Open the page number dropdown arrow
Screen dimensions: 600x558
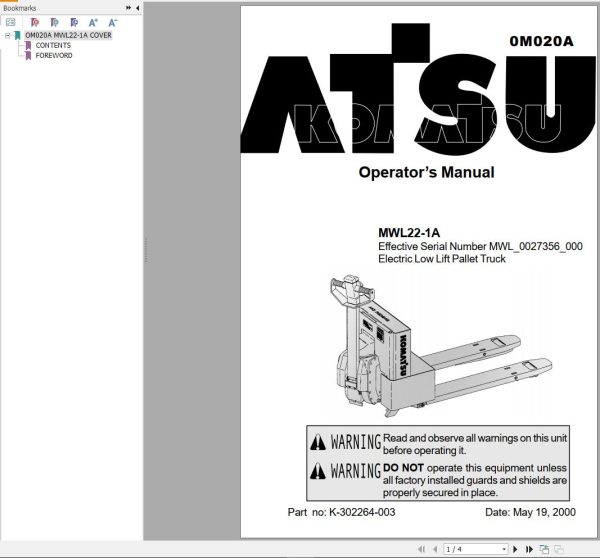pyautogui.click(x=504, y=549)
